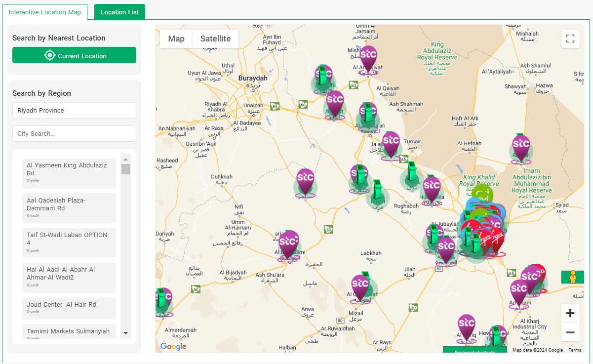
Task: Switch map view to Satellite
Action: pyautogui.click(x=215, y=39)
